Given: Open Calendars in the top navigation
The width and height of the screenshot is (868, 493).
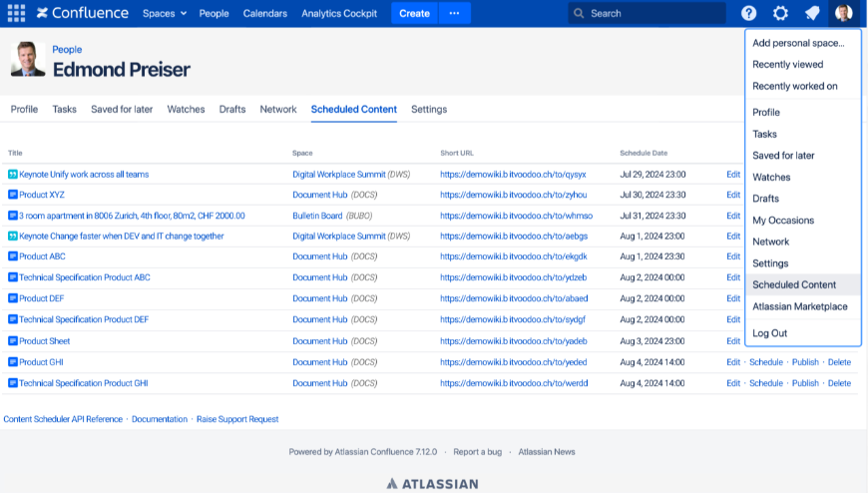Looking at the screenshot, I should coord(265,13).
